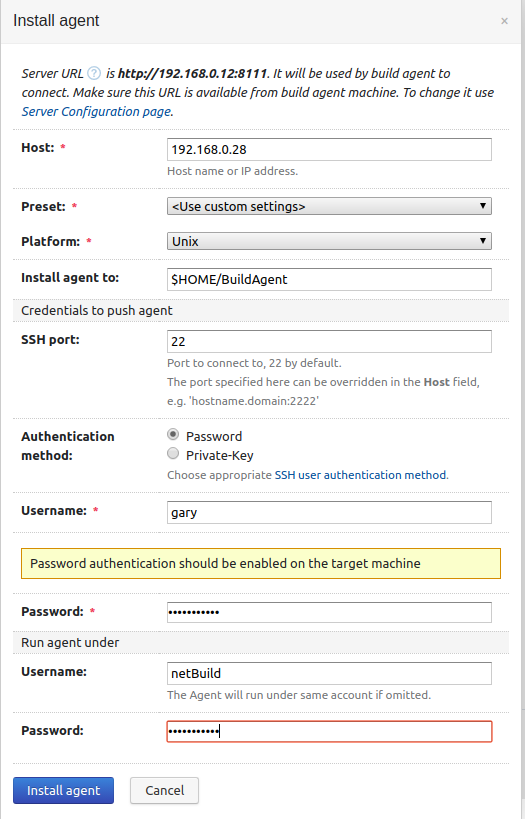The height and width of the screenshot is (819, 525).
Task: Click the Username field containing gary
Action: (x=329, y=512)
